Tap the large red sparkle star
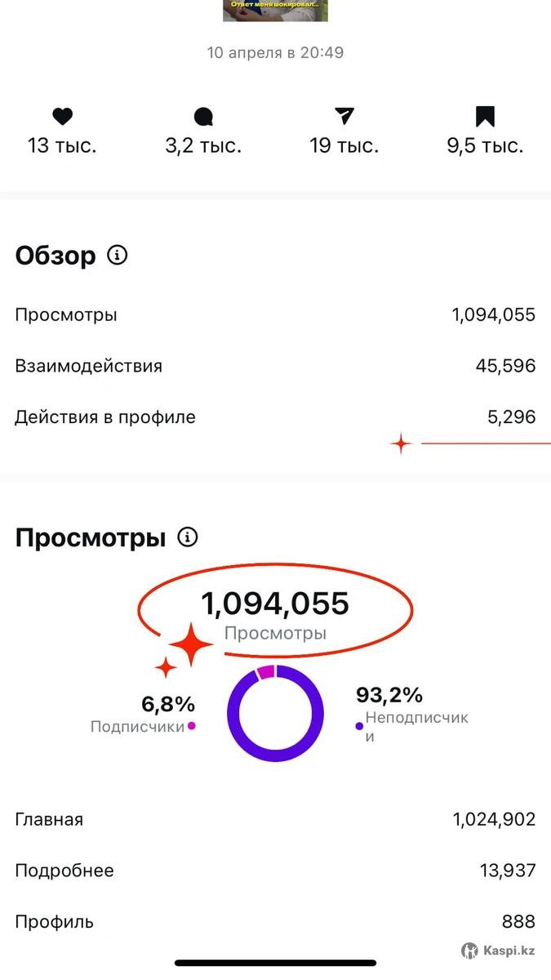 191,644
